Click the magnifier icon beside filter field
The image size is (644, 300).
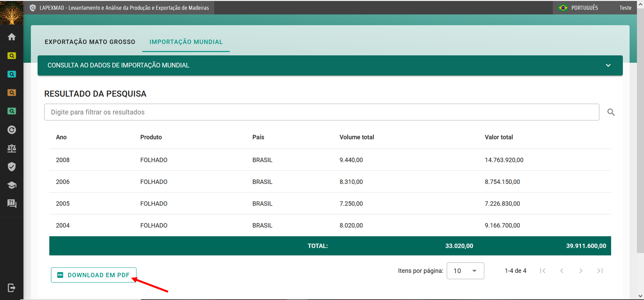click(611, 112)
